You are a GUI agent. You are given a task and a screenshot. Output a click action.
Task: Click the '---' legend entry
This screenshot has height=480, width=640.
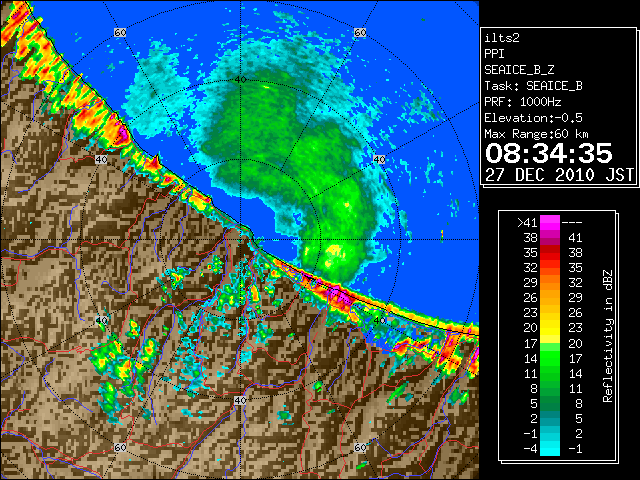pos(572,222)
